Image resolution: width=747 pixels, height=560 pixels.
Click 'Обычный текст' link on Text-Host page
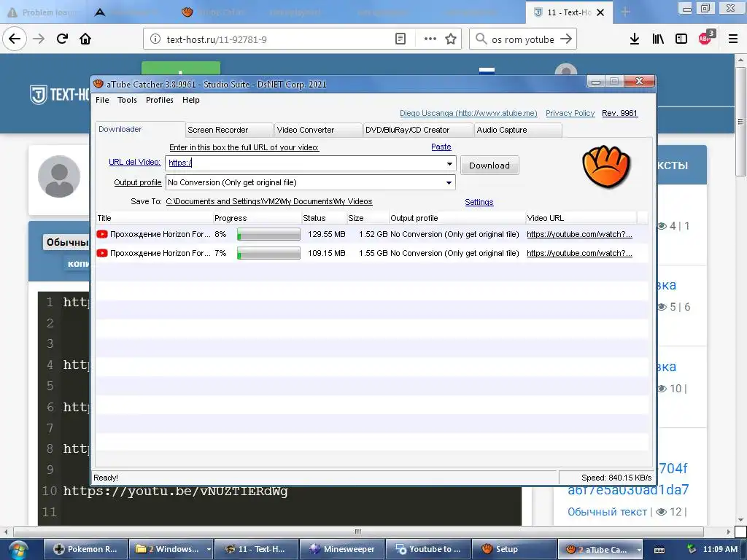tap(607, 512)
